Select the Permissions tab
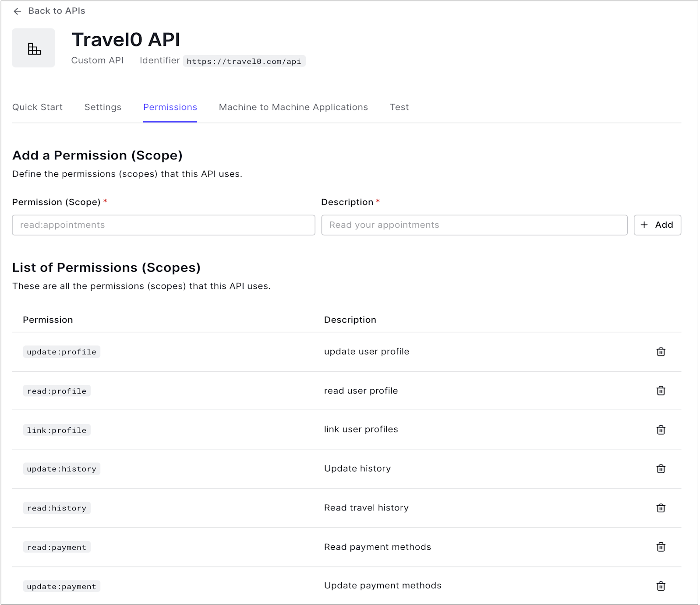The width and height of the screenshot is (700, 605). coord(170,107)
